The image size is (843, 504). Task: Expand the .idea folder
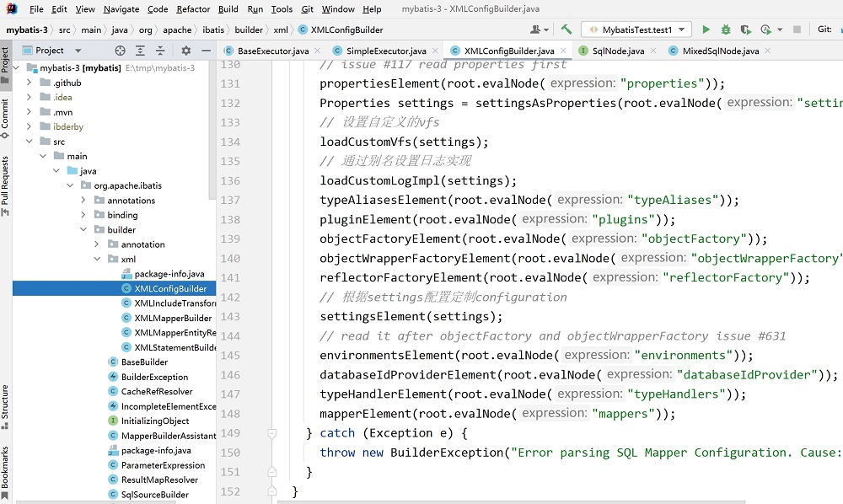(29, 97)
